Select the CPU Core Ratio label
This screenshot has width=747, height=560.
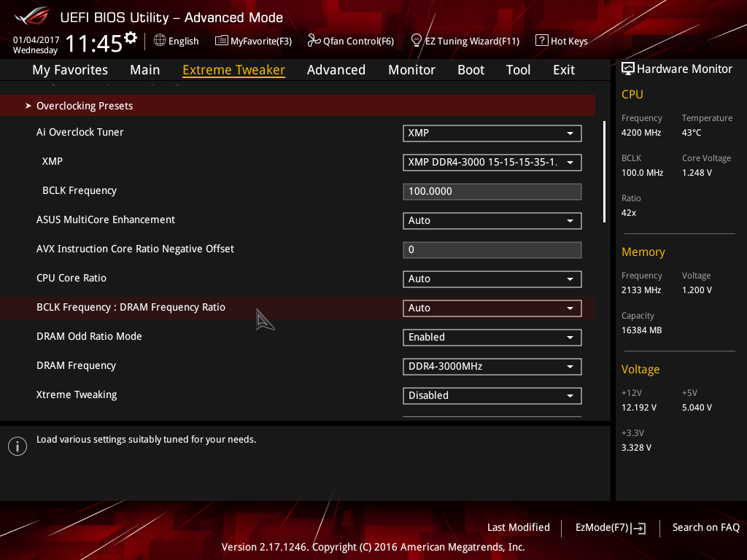pyautogui.click(x=71, y=278)
